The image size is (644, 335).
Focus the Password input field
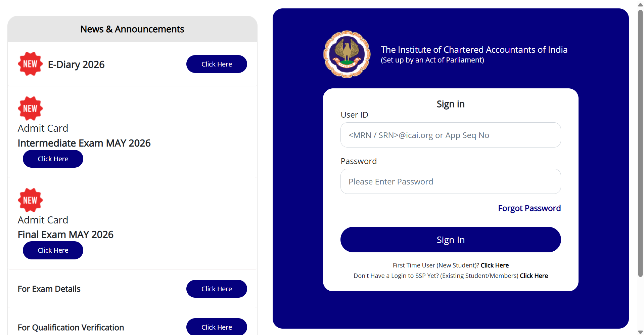click(x=450, y=181)
